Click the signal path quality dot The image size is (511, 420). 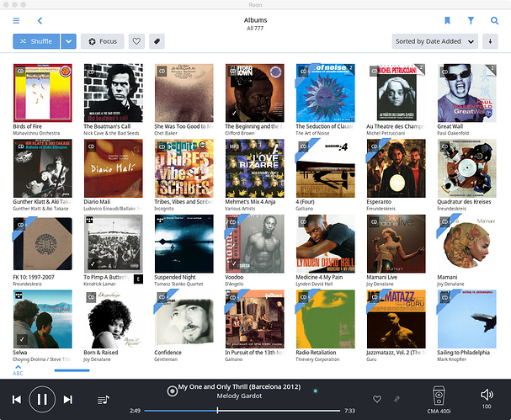point(315,391)
